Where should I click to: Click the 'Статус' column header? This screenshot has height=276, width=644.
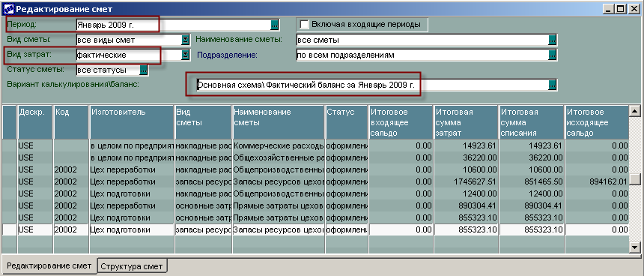coord(347,122)
